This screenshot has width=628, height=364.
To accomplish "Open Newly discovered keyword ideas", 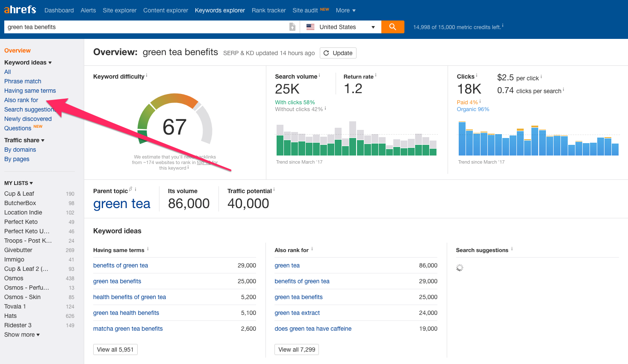I will point(28,119).
